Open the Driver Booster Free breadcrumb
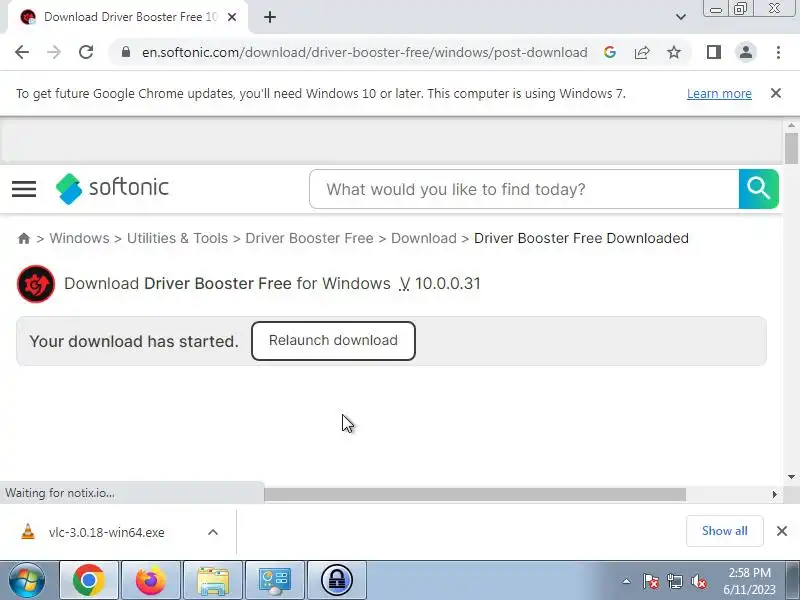 pyautogui.click(x=309, y=238)
